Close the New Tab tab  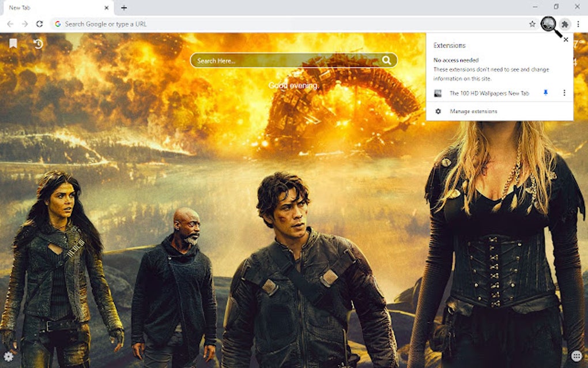click(x=107, y=7)
